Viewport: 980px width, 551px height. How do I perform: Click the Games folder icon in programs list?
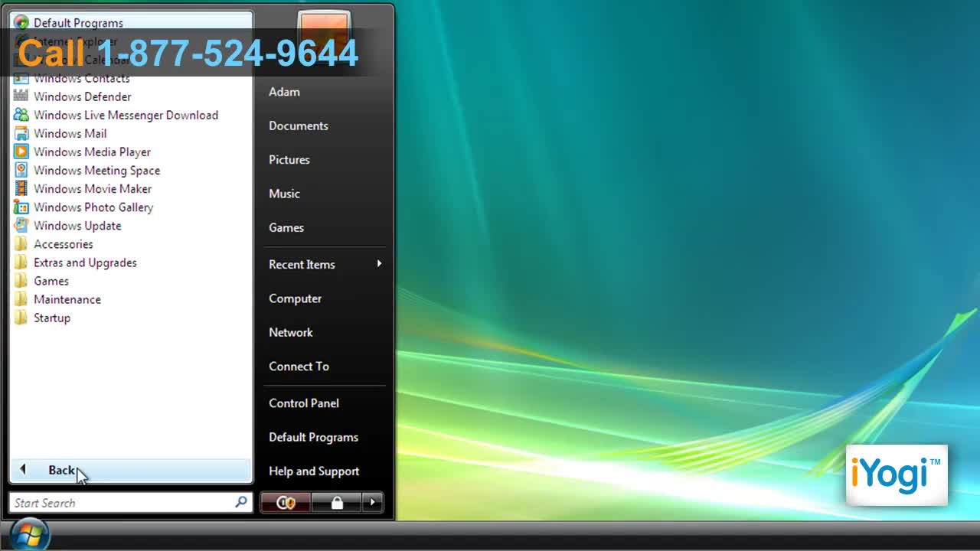21,281
